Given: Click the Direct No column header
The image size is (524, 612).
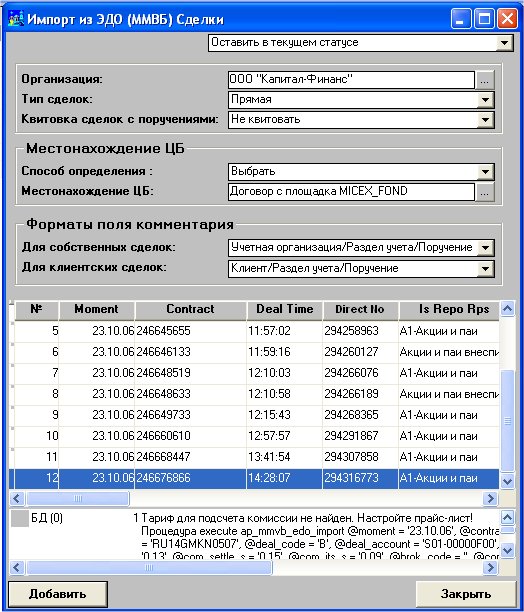Looking at the screenshot, I should pos(360,310).
